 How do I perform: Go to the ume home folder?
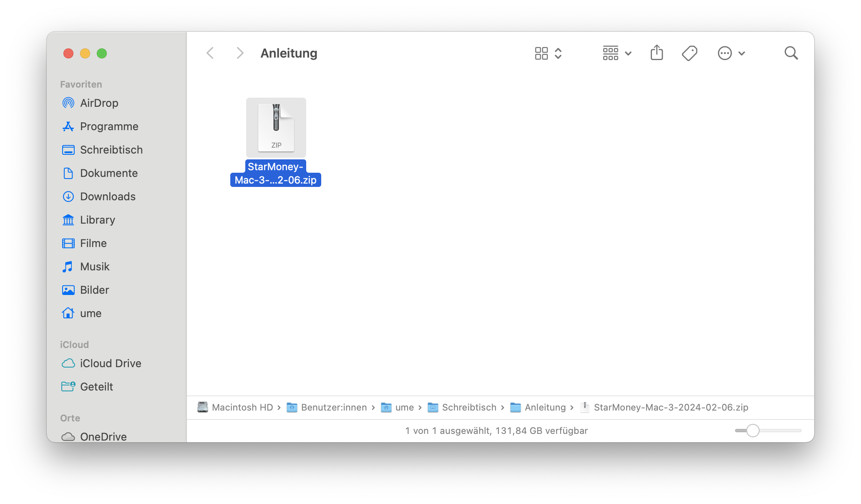(91, 313)
